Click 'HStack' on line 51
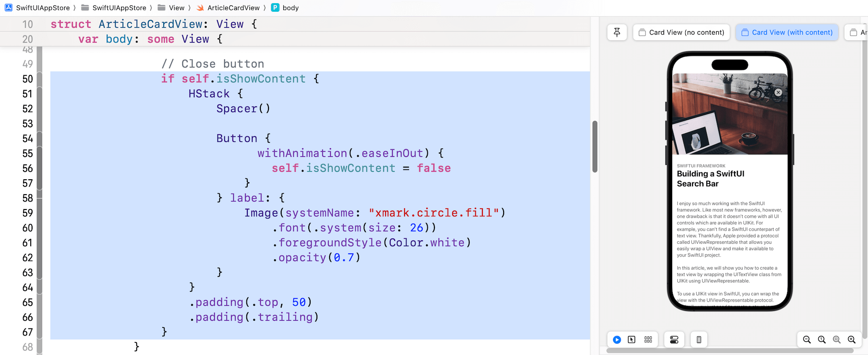Viewport: 868px width, 355px height. tap(209, 94)
